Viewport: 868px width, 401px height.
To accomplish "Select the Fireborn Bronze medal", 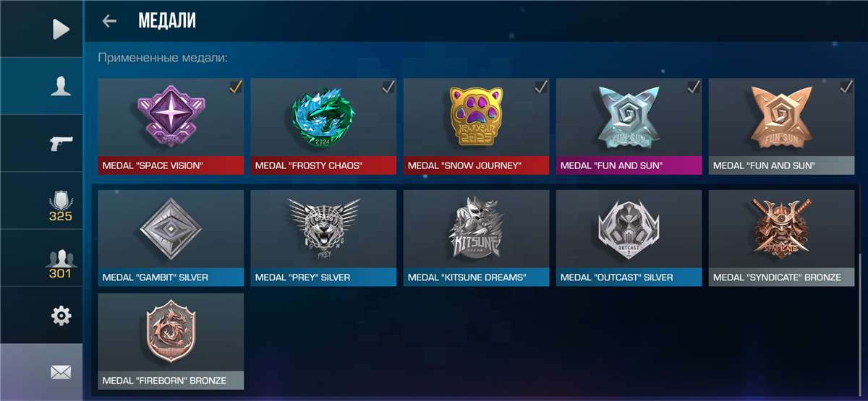I will pos(171,341).
